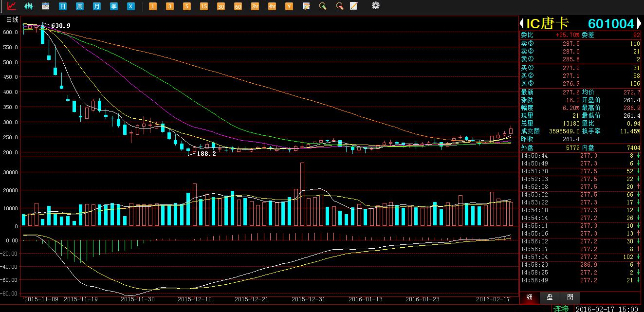Select weekly period 周 button
The image size is (644, 312).
pos(80,6)
